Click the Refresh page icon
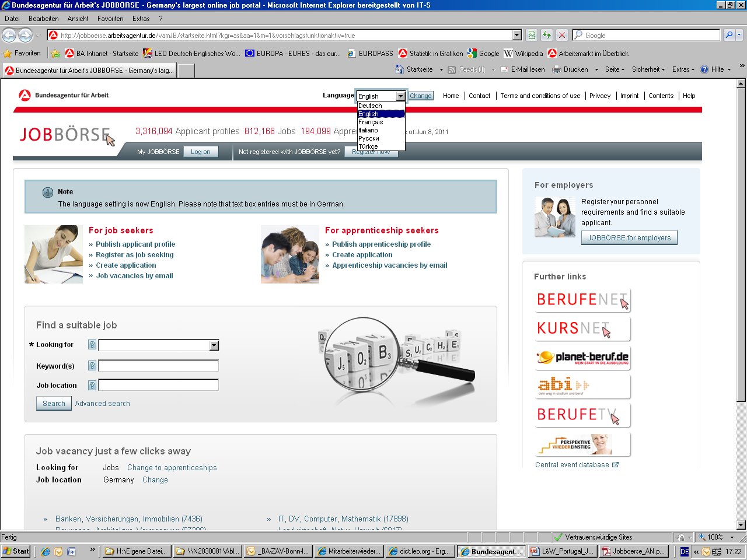 [547, 35]
